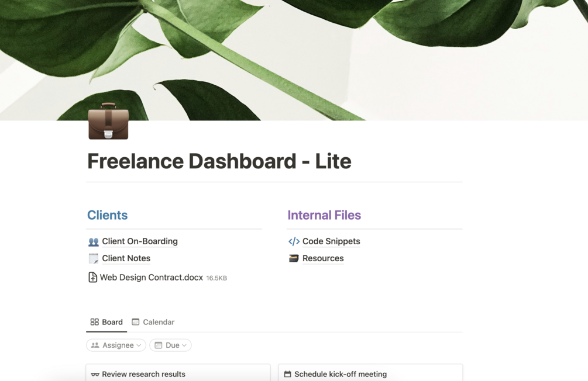Click the person icon in the Assignee filter chip
The image size is (588, 381).
click(95, 345)
